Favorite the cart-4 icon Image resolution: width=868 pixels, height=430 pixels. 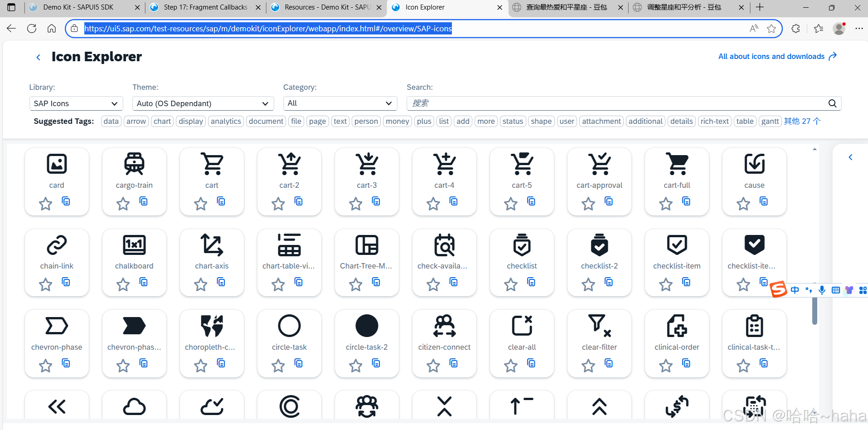pyautogui.click(x=433, y=204)
